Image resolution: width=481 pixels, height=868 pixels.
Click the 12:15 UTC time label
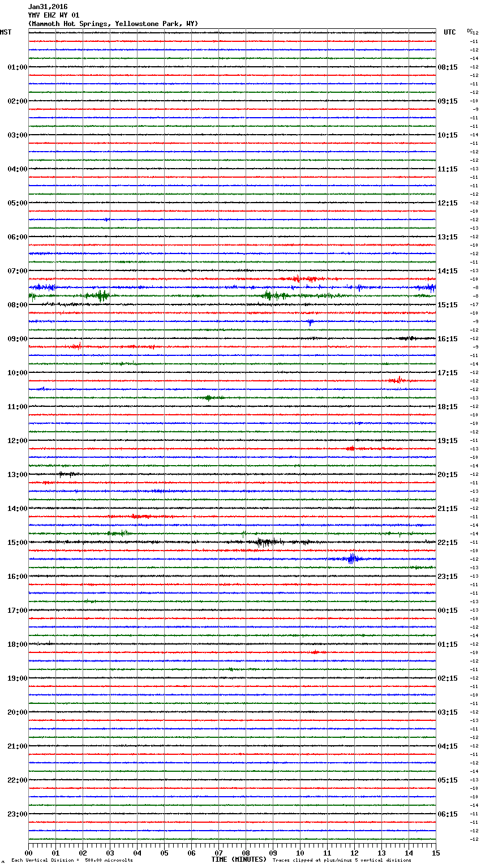(x=448, y=203)
